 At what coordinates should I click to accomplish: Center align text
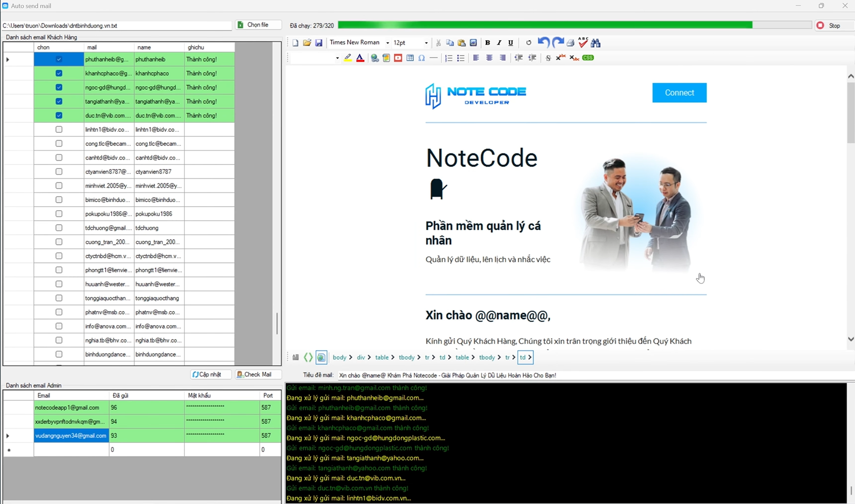(489, 58)
